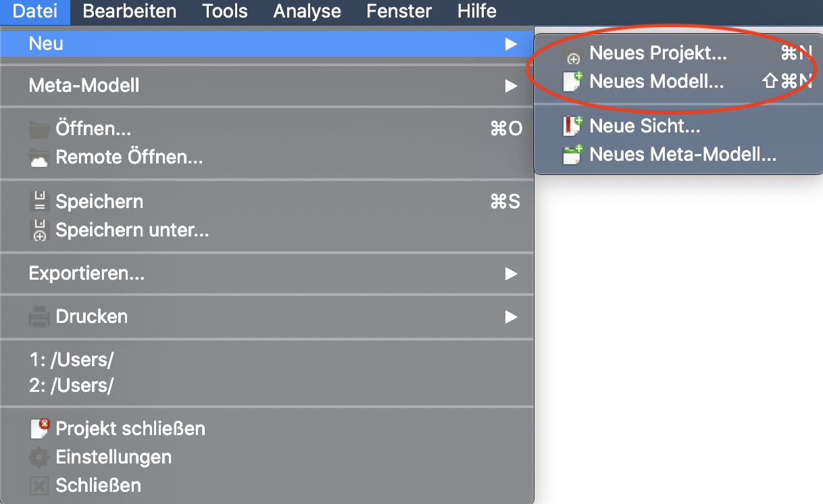Click the Drucken printer icon

pyautogui.click(x=39, y=316)
